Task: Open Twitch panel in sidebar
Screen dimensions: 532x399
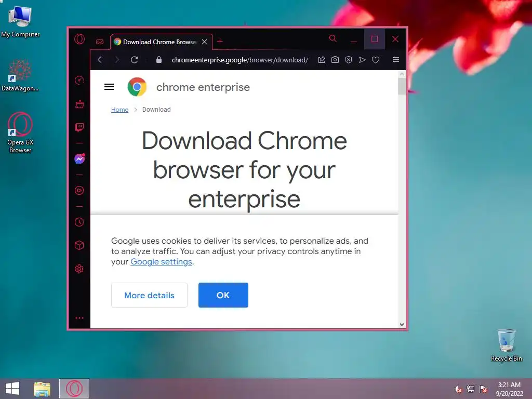Action: 79,127
